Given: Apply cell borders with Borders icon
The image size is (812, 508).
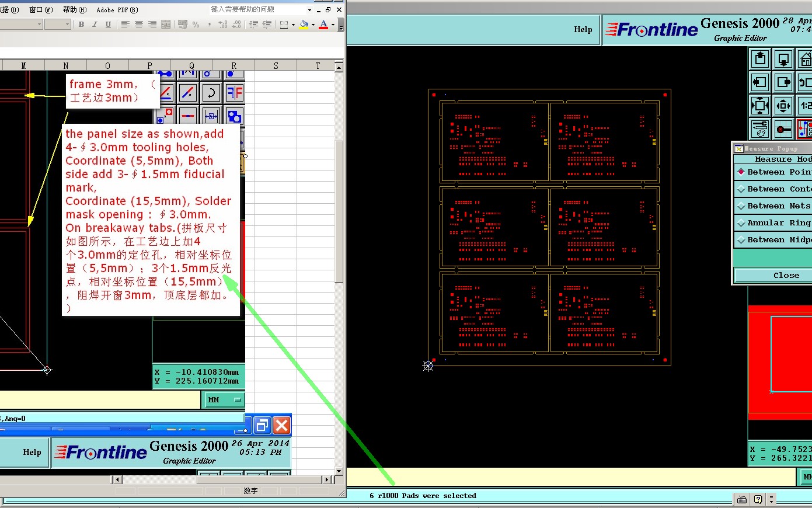Looking at the screenshot, I should coord(284,25).
